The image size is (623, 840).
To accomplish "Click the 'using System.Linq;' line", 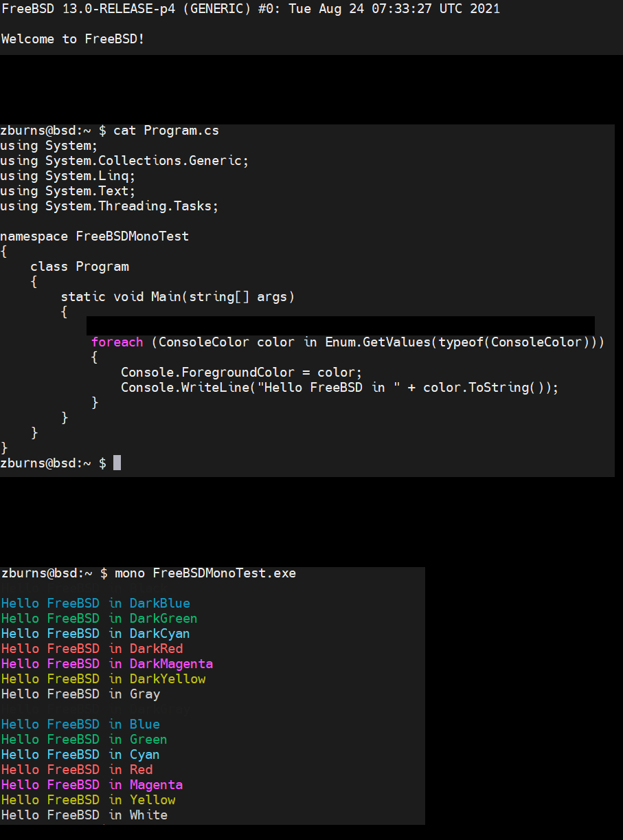I will [x=68, y=176].
